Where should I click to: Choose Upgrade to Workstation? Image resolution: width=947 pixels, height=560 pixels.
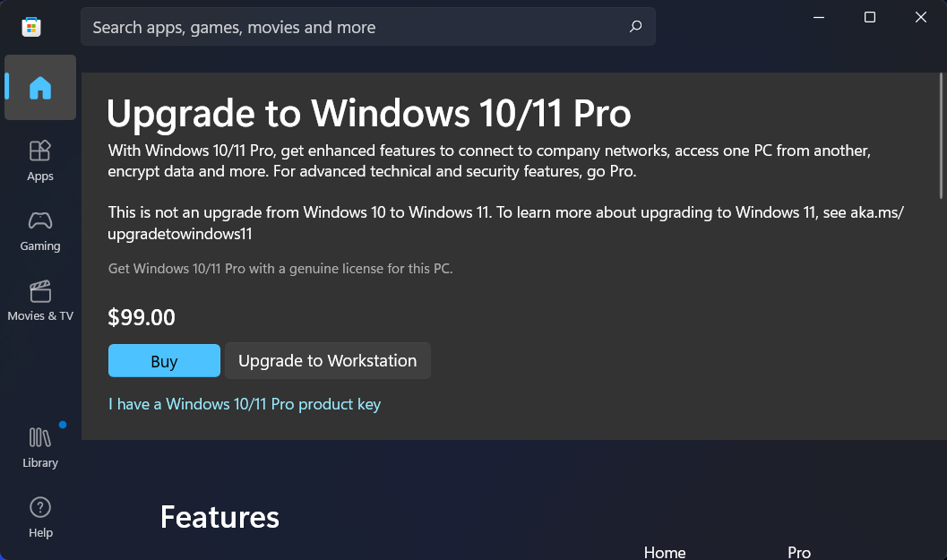(327, 360)
